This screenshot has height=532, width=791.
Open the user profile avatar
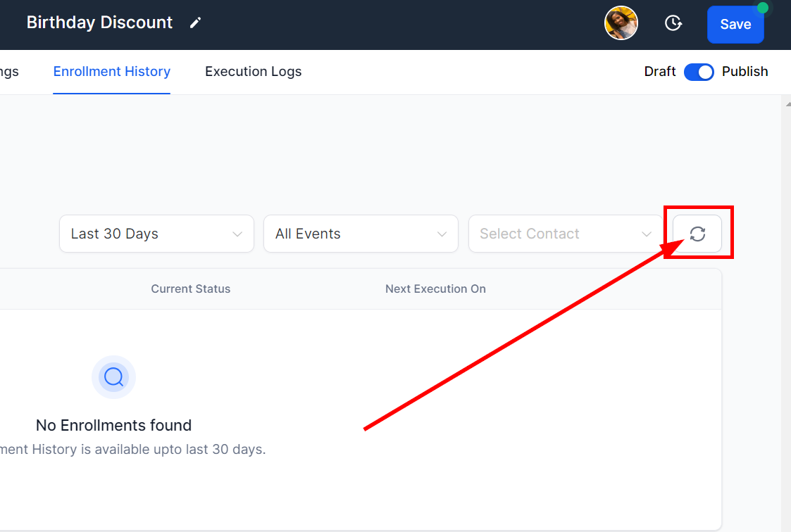[x=621, y=23]
